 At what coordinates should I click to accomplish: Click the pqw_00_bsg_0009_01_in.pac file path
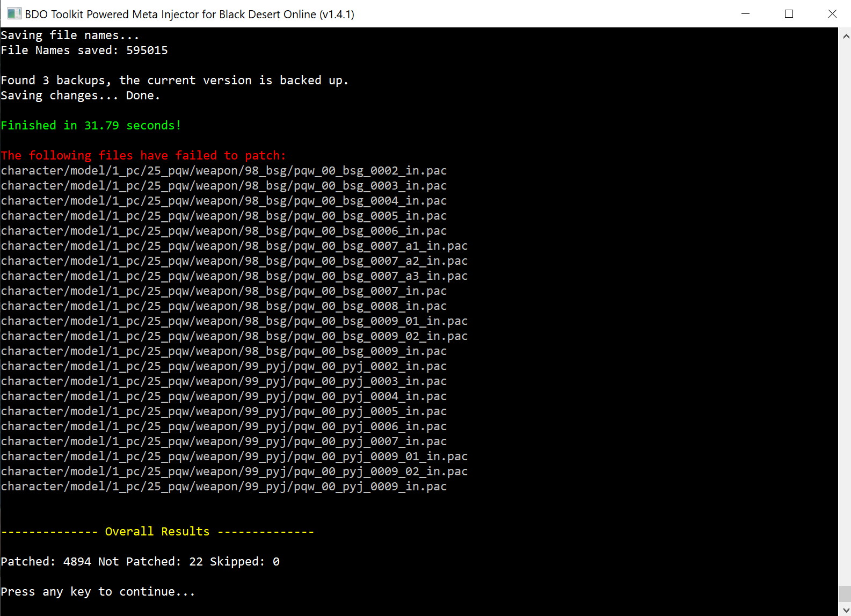[x=234, y=321]
